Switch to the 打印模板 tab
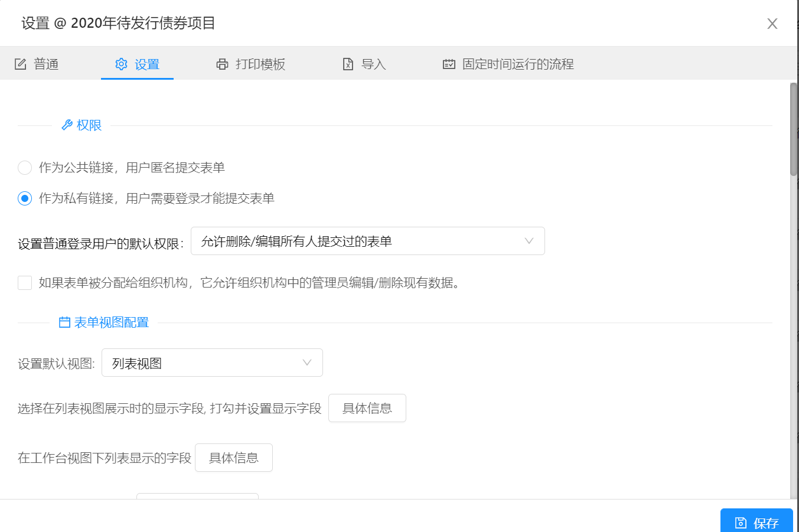 pyautogui.click(x=250, y=64)
